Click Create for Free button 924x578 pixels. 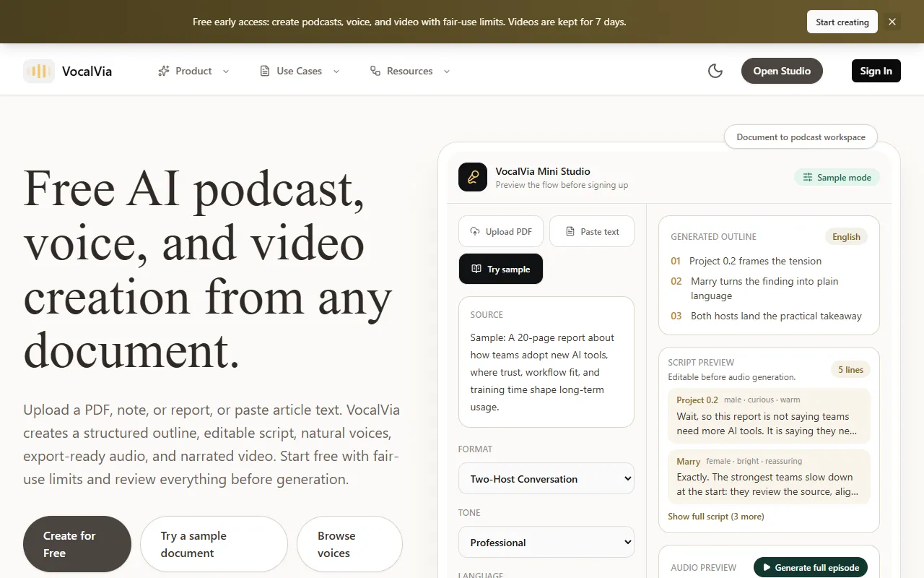click(77, 544)
